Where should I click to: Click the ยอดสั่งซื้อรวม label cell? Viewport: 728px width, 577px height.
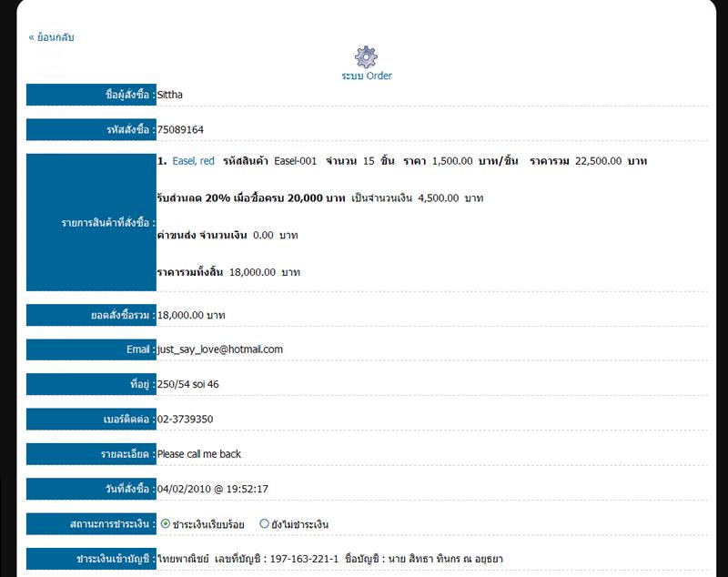click(x=91, y=315)
